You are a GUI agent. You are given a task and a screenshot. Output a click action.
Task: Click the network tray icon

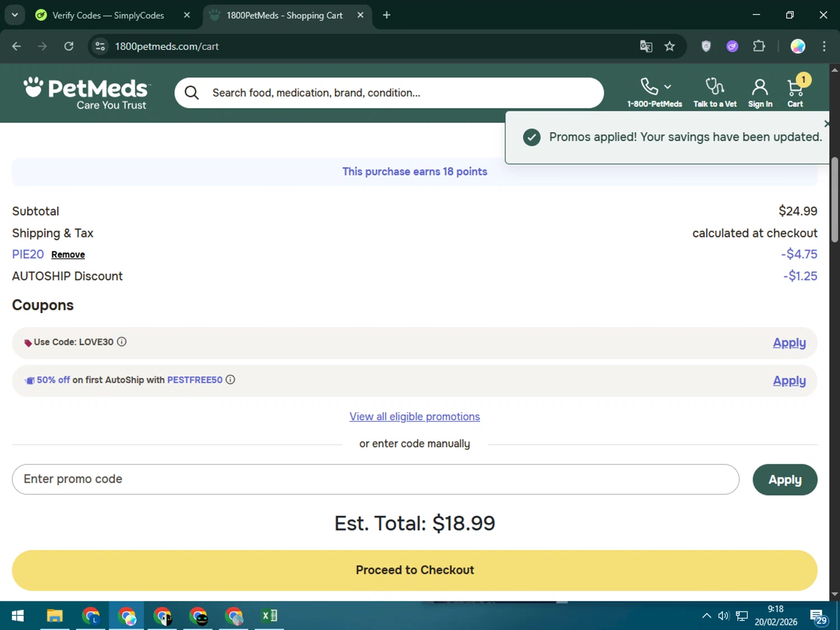pyautogui.click(x=742, y=616)
